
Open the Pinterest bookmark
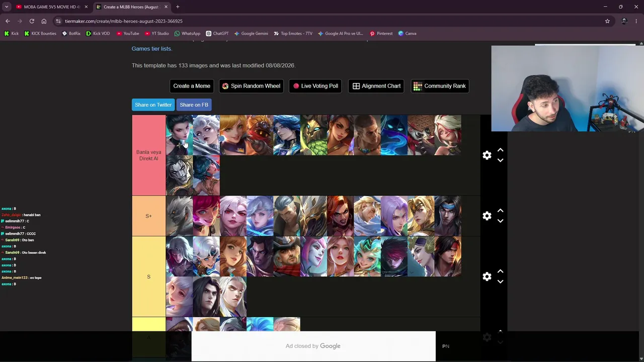click(381, 34)
